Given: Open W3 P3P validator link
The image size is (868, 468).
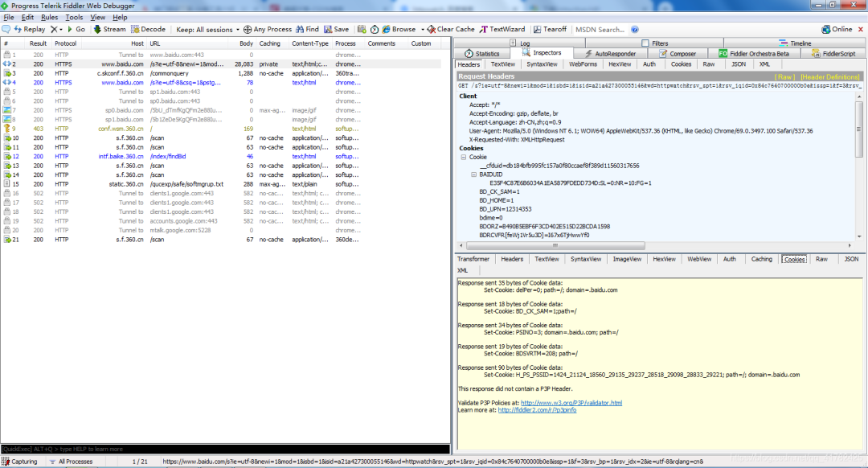Looking at the screenshot, I should point(571,403).
